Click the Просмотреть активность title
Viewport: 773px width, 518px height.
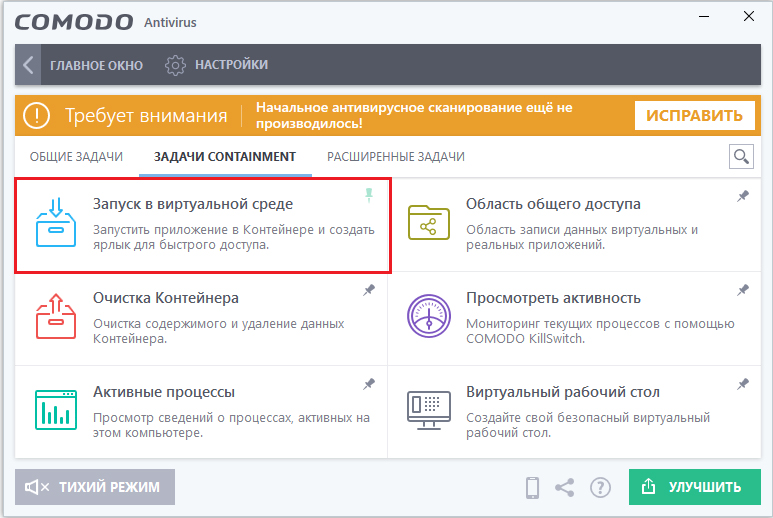(553, 298)
